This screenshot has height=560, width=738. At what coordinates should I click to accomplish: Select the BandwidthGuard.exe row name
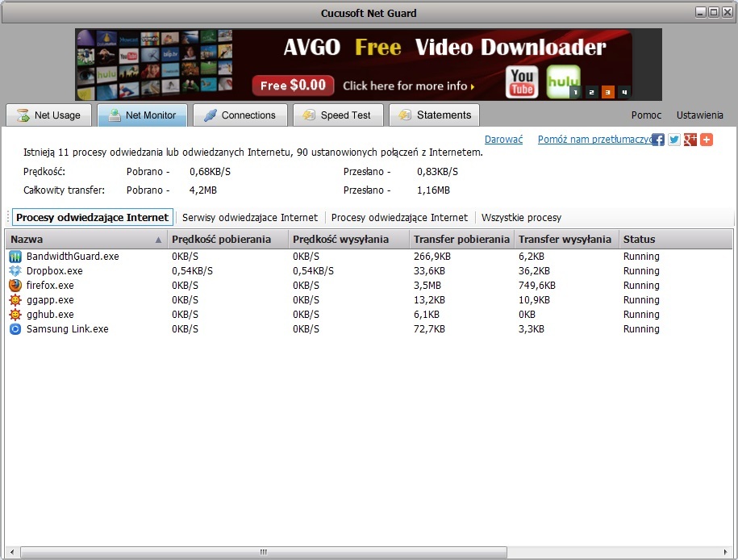pyautogui.click(x=73, y=257)
